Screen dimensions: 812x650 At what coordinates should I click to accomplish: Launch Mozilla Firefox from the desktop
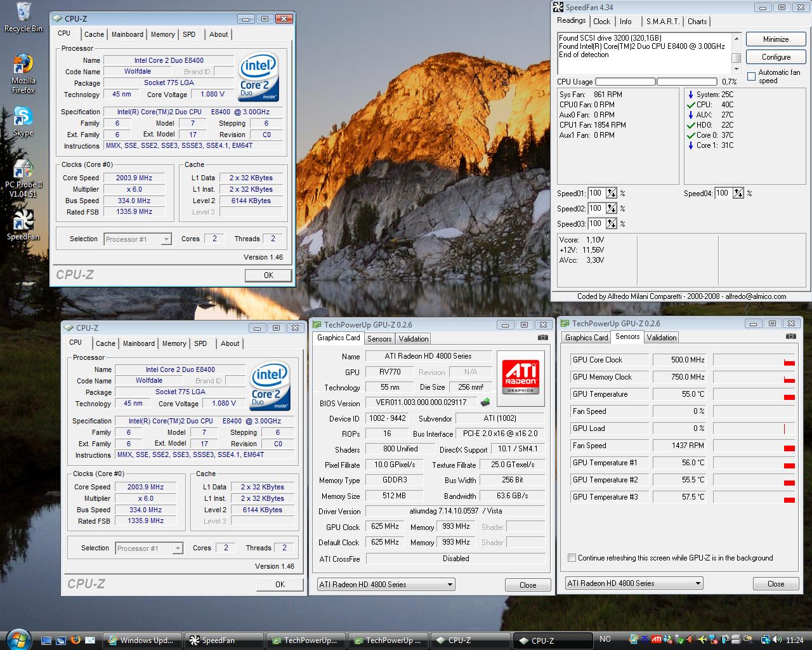23,74
